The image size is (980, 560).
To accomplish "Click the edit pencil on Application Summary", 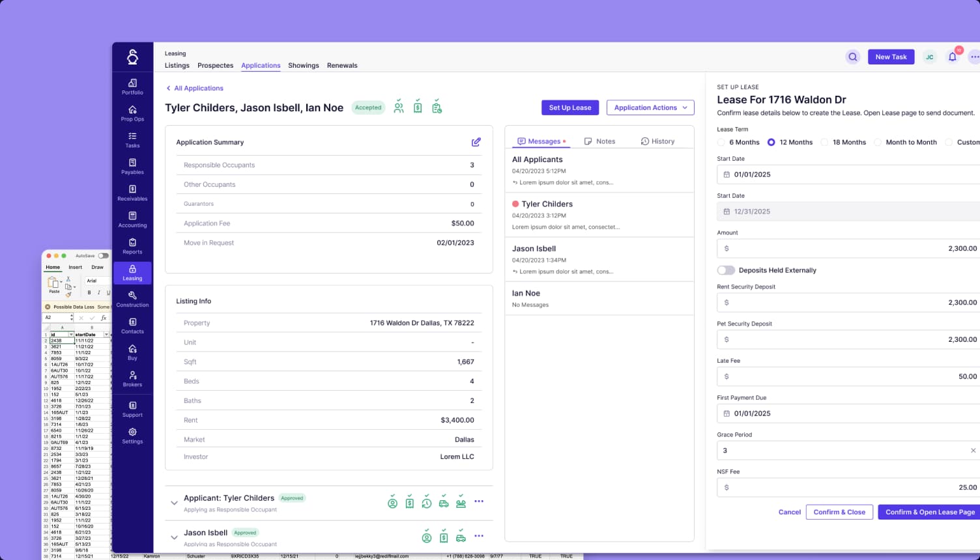I will [x=476, y=141].
